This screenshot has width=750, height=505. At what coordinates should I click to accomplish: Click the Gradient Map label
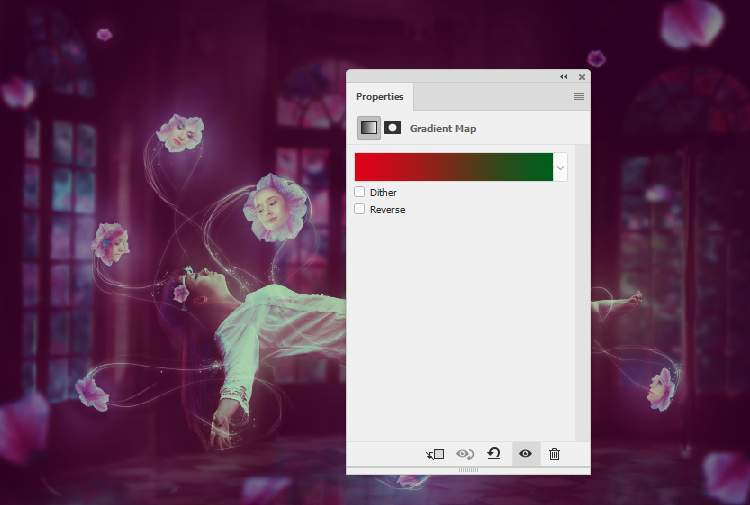[443, 129]
